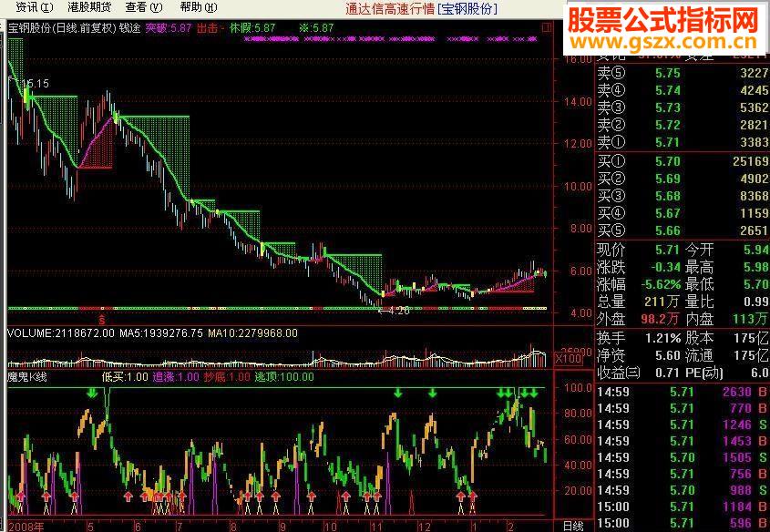Select the 买③ 5.68 order row
This screenshot has height=532, width=770.
(x=683, y=196)
